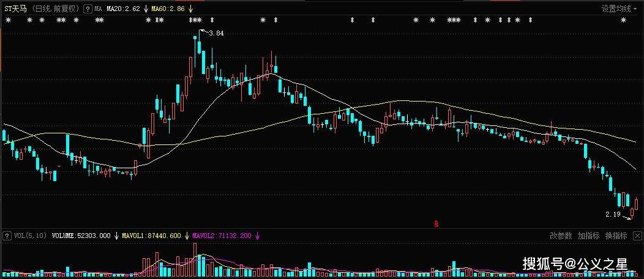Viewport: 644px width, 279px height.
Task: Click the 2.19 low price label
Action: [x=612, y=215]
